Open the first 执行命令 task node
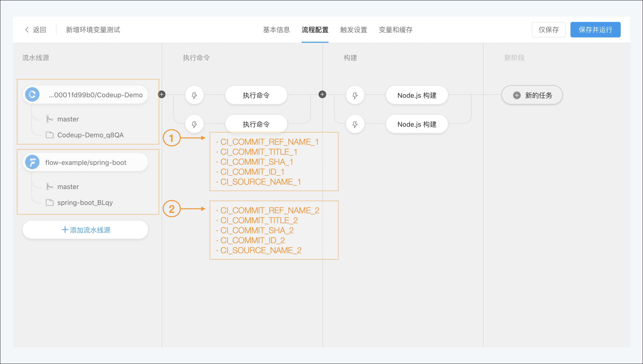 (x=256, y=95)
